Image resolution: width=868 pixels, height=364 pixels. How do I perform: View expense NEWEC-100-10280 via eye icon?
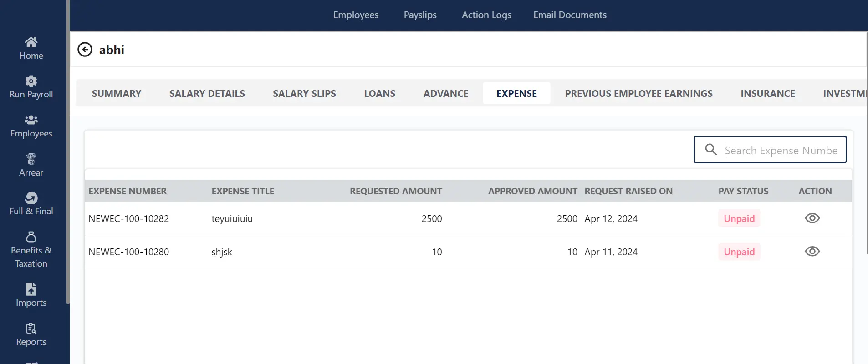coord(812,251)
